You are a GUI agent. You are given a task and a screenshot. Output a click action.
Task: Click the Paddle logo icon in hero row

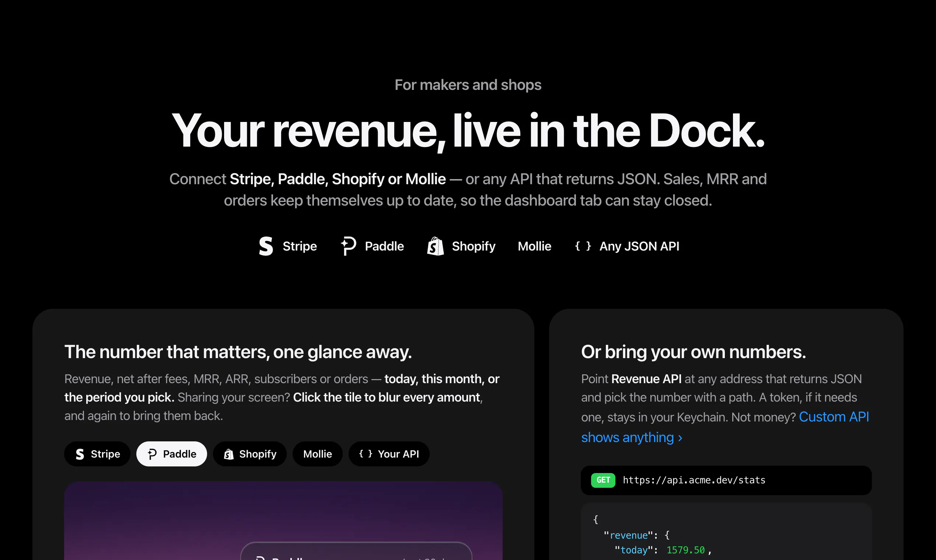pyautogui.click(x=348, y=246)
